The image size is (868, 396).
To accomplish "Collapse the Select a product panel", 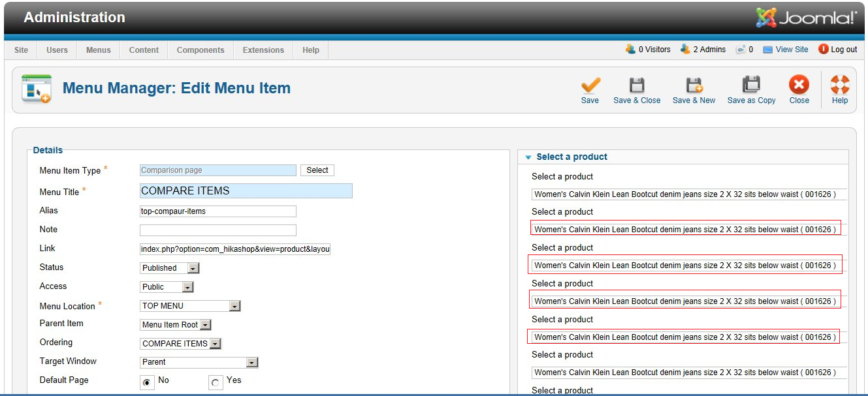I will click(x=529, y=157).
